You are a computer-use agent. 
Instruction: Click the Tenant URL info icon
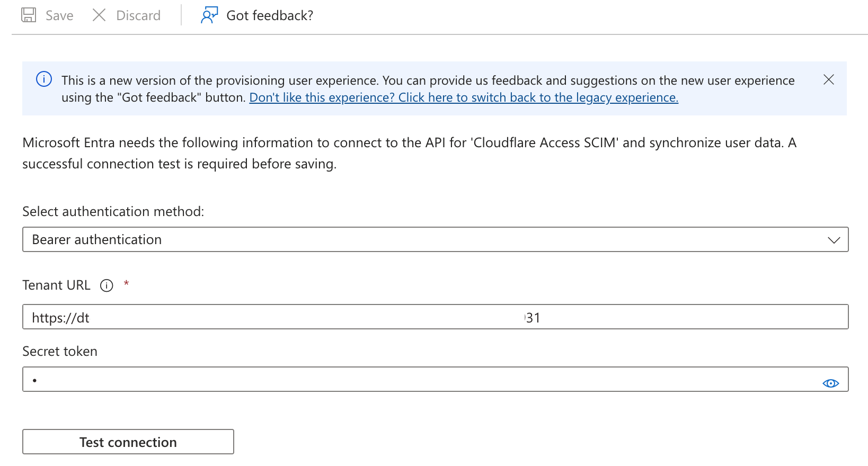pyautogui.click(x=107, y=286)
